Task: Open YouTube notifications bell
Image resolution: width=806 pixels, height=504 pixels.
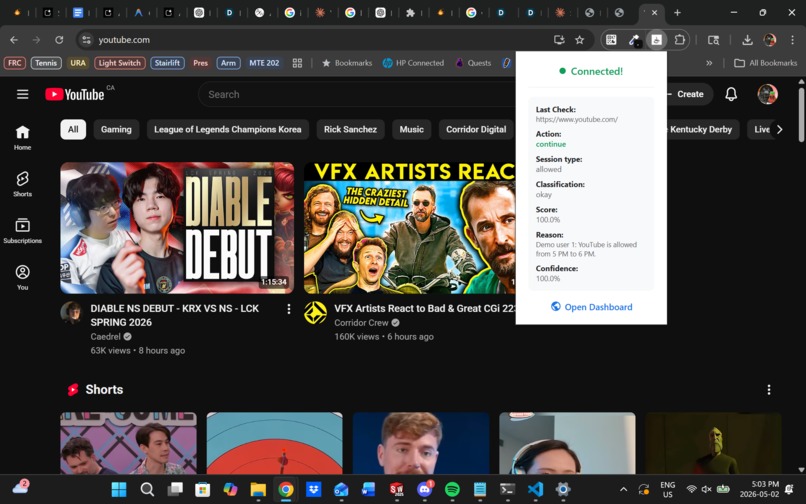Action: 731,94
